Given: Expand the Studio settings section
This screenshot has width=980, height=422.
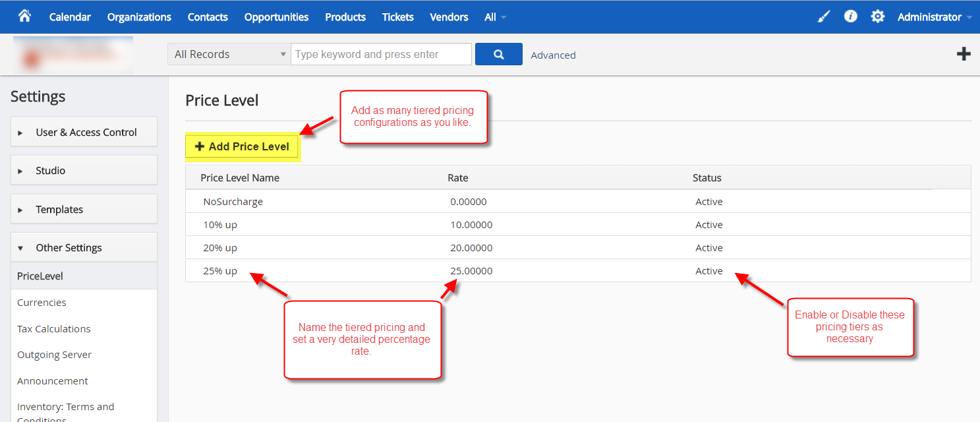Looking at the screenshot, I should (84, 171).
